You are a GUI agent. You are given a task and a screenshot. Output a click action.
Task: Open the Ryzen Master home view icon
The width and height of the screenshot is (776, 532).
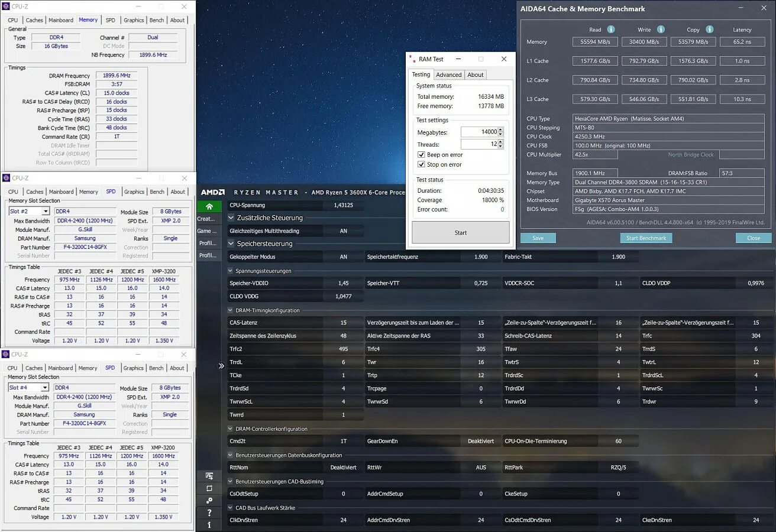pos(209,206)
